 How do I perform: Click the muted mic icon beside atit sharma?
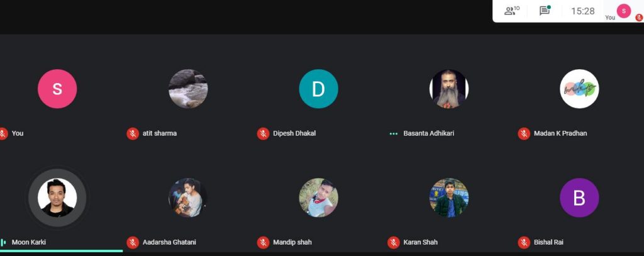132,133
